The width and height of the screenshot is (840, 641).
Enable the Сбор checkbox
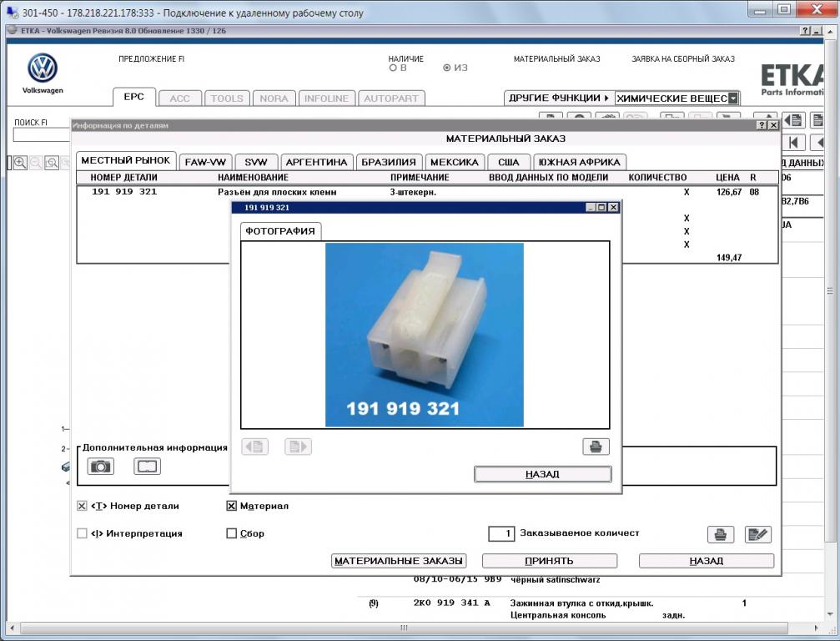231,533
